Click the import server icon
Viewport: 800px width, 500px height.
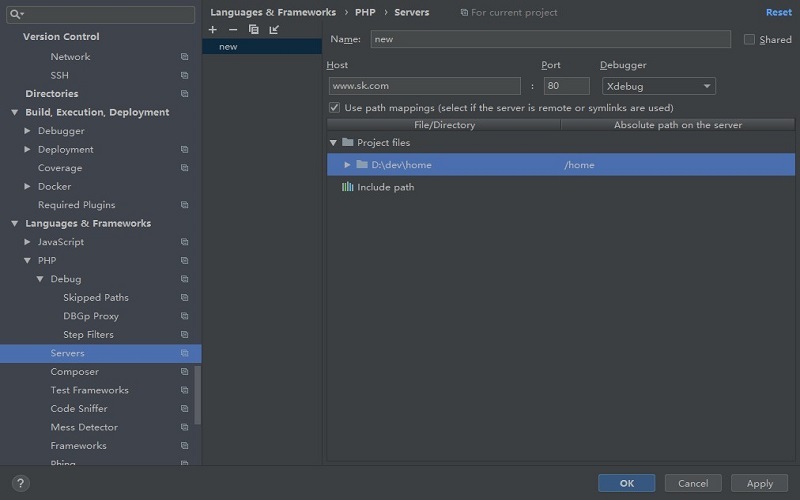(x=274, y=30)
